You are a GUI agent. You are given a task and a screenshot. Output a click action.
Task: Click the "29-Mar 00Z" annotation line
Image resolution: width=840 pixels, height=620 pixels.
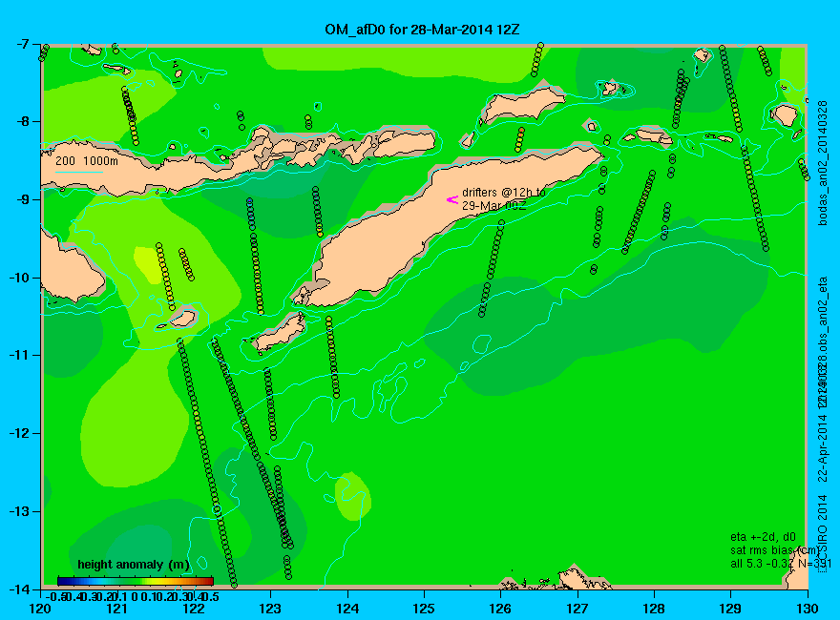493,206
